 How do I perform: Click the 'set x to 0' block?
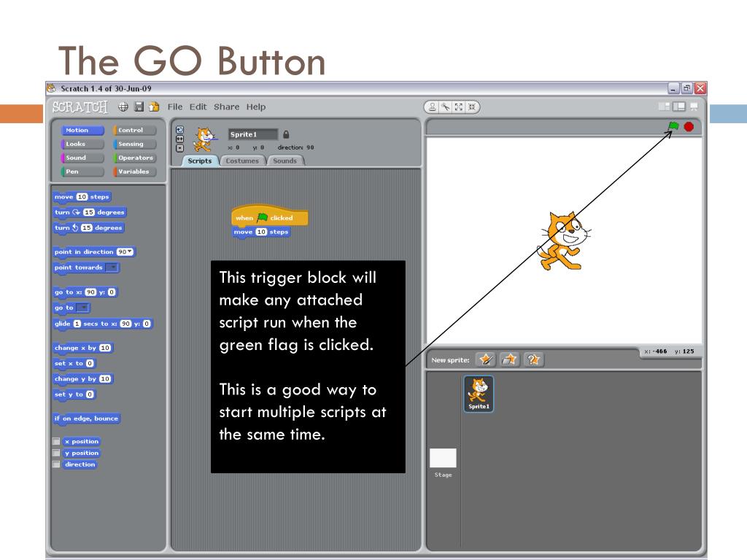[x=74, y=363]
